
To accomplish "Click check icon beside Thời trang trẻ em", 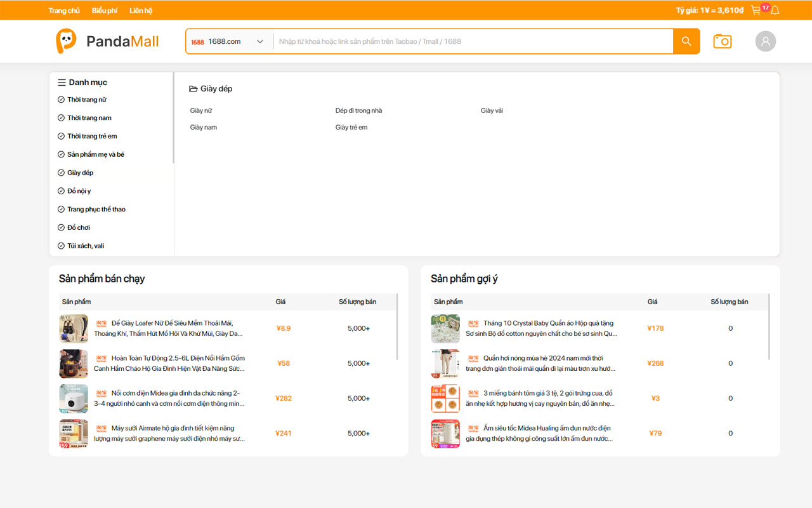I will click(x=62, y=137).
